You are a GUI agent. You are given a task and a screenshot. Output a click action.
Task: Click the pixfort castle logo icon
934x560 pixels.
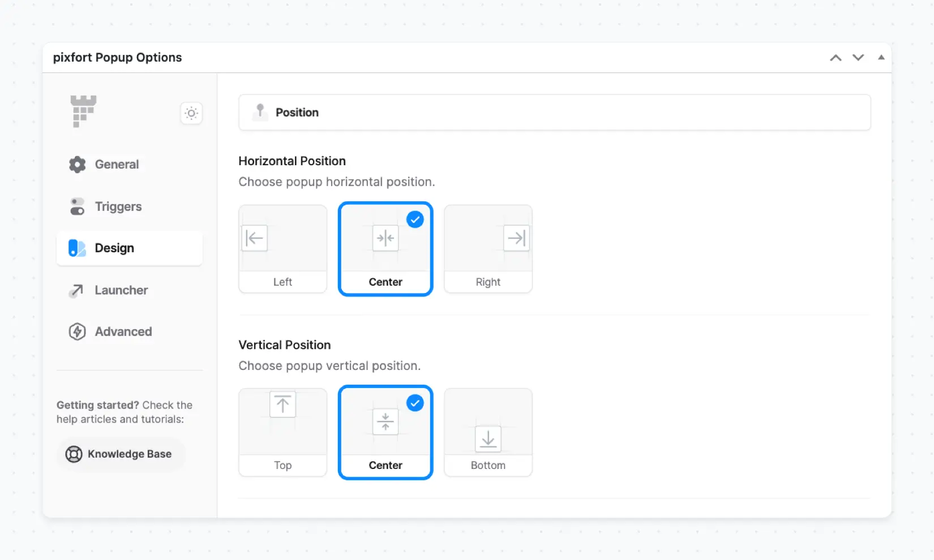[83, 111]
